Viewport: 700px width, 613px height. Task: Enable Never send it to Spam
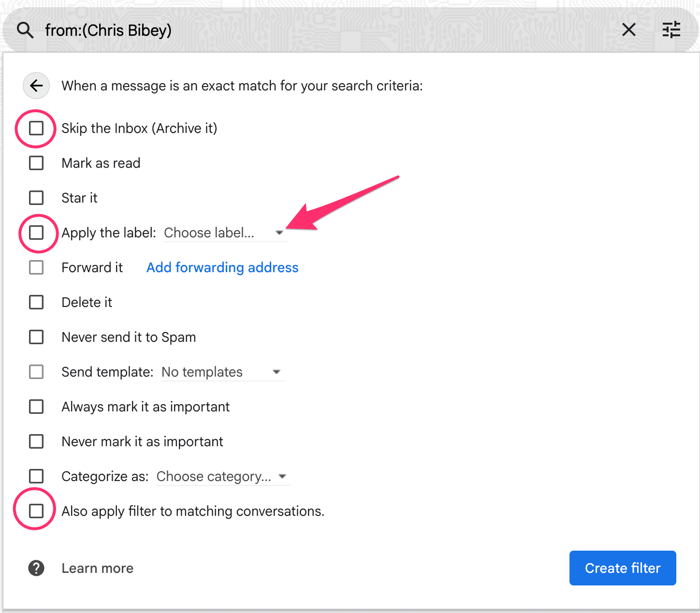(x=36, y=337)
